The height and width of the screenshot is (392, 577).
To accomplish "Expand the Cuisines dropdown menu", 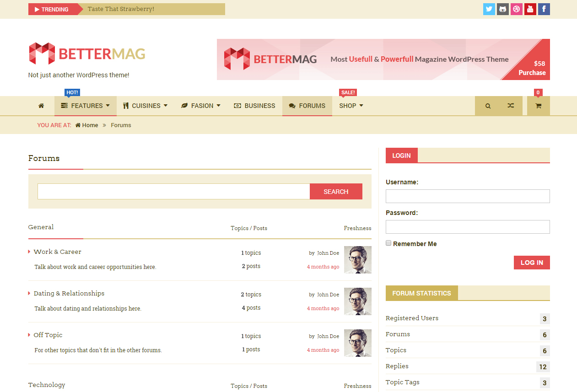I will pyautogui.click(x=145, y=106).
